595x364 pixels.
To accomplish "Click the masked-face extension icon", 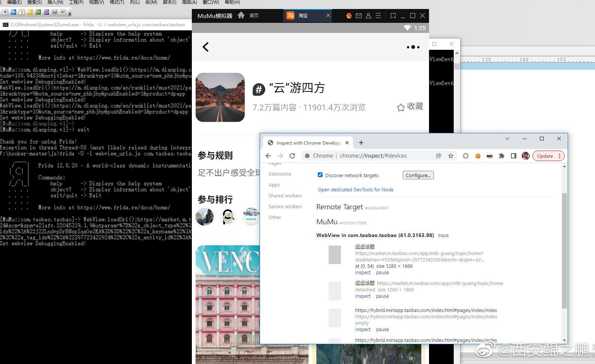I will 490,156.
